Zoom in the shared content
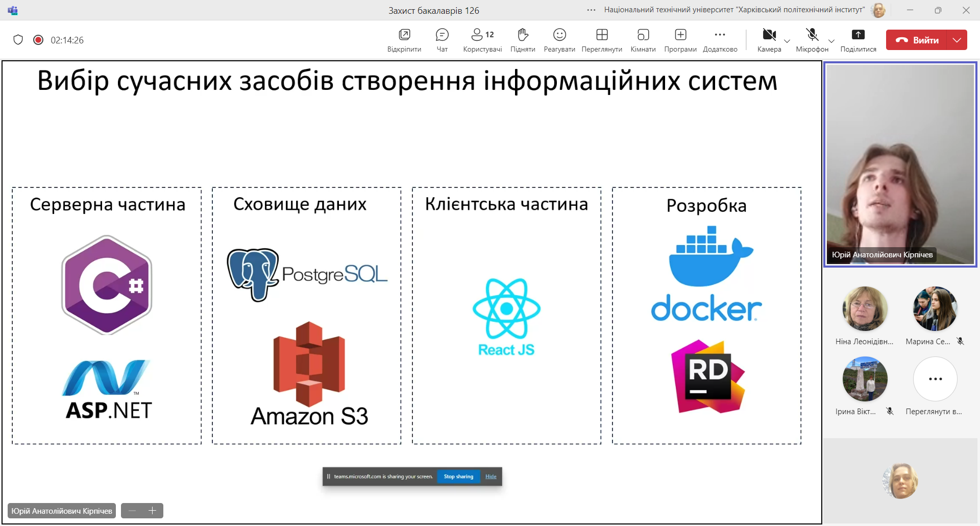This screenshot has width=980, height=526. tap(152, 511)
